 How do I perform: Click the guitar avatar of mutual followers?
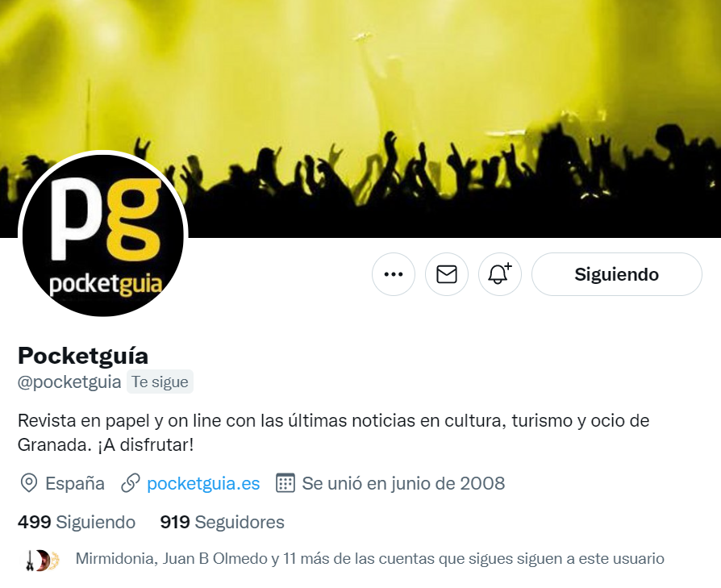pyautogui.click(x=30, y=561)
